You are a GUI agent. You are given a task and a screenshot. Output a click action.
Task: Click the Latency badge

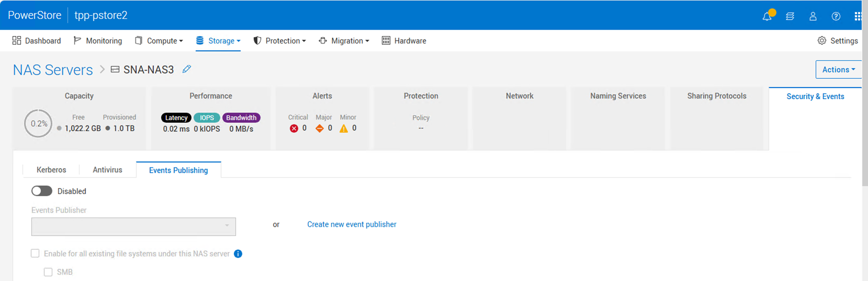176,118
